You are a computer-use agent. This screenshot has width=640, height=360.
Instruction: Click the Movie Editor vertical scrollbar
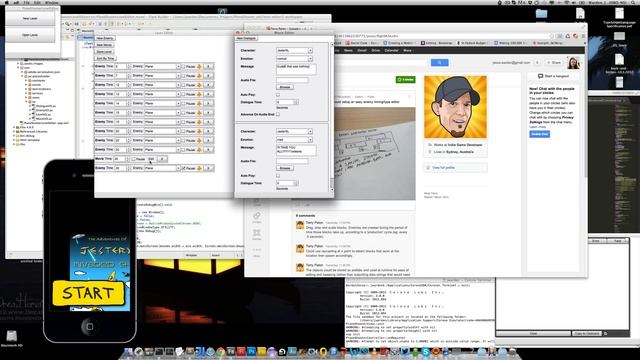pos(331,118)
